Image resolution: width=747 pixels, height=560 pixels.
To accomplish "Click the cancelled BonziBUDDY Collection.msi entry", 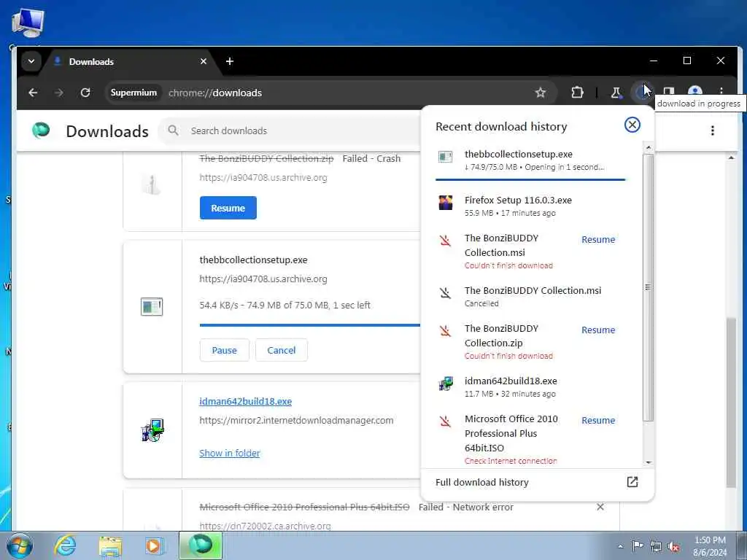I will click(x=531, y=296).
